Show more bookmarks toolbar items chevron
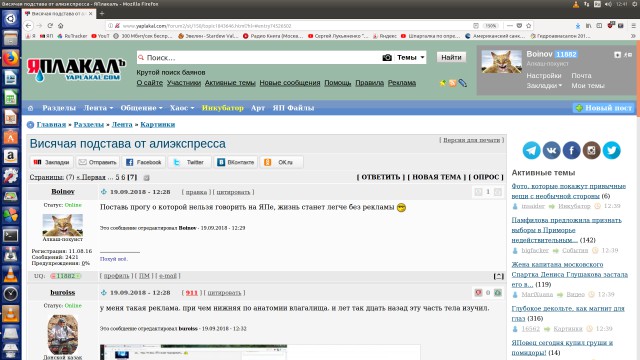The image size is (640, 360). [x=633, y=36]
